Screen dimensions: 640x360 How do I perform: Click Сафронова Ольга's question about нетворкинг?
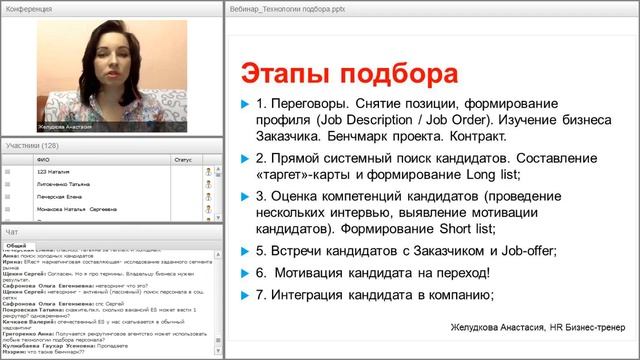pyautogui.click(x=75, y=286)
